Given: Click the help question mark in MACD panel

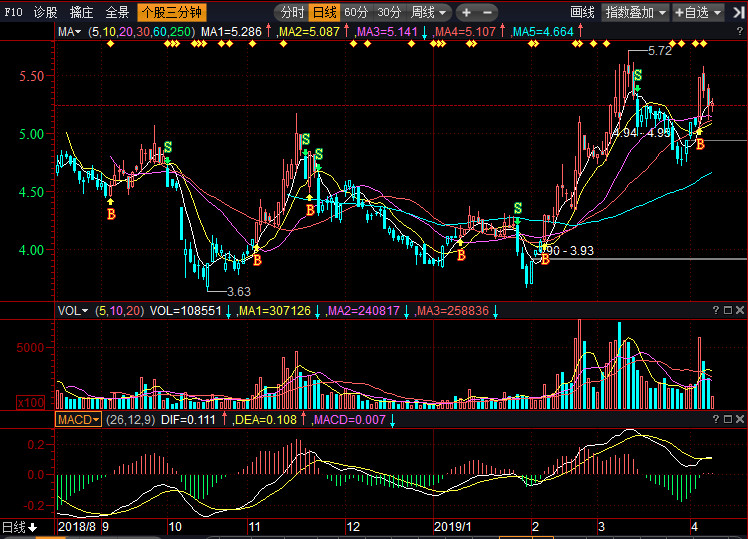Looking at the screenshot, I should tap(716, 420).
